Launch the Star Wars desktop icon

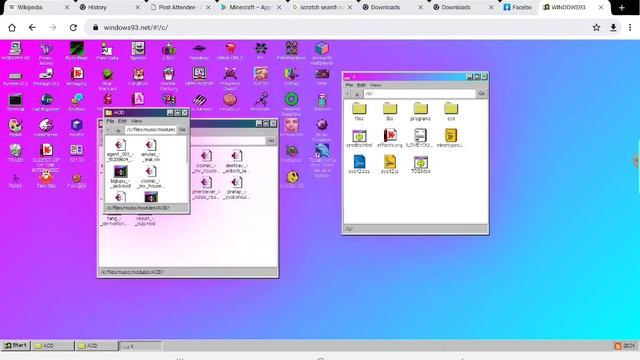pyautogui.click(x=107, y=79)
